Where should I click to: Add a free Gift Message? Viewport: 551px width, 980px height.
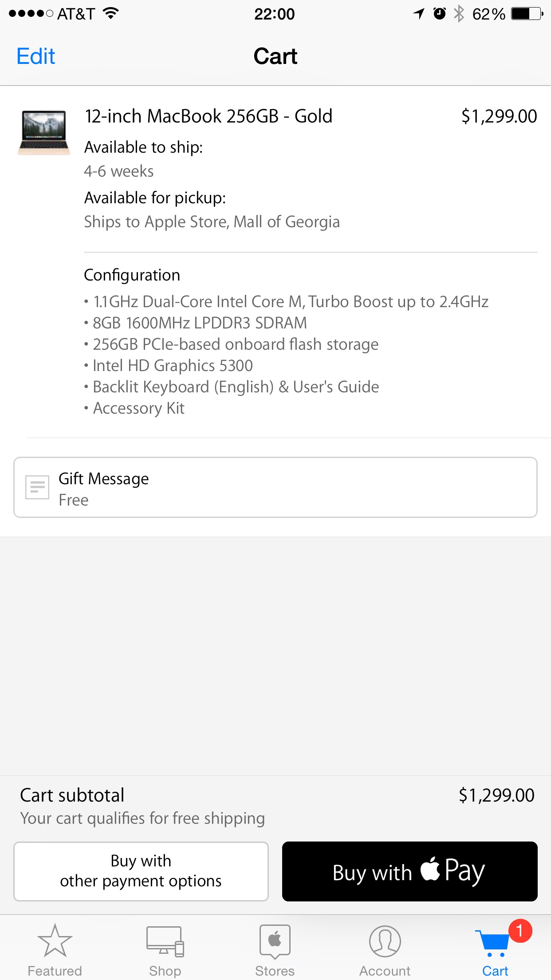[275, 487]
